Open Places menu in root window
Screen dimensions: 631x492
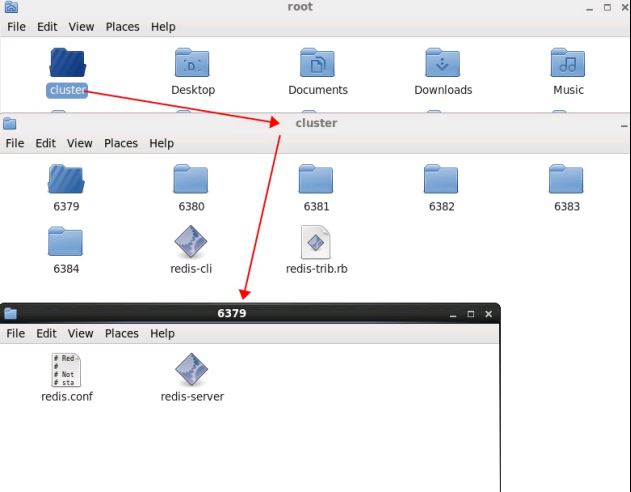123,27
